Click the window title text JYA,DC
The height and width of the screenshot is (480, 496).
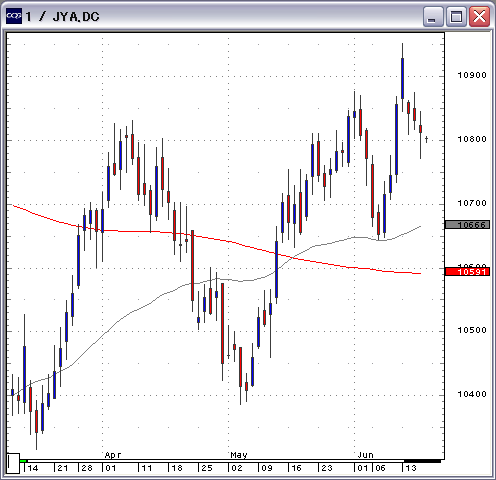(76, 17)
